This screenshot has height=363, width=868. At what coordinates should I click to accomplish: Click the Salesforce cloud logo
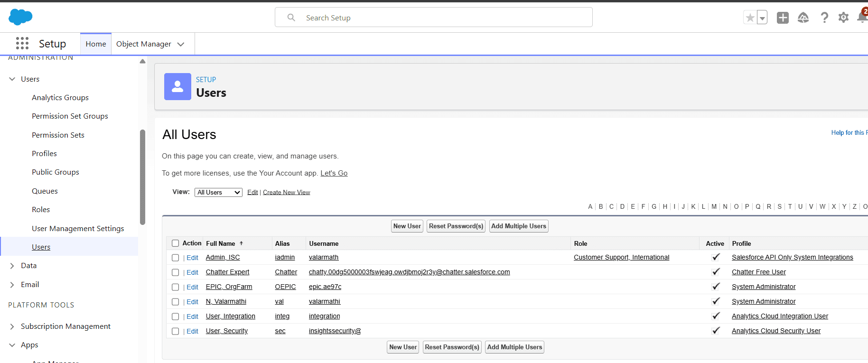tap(20, 17)
